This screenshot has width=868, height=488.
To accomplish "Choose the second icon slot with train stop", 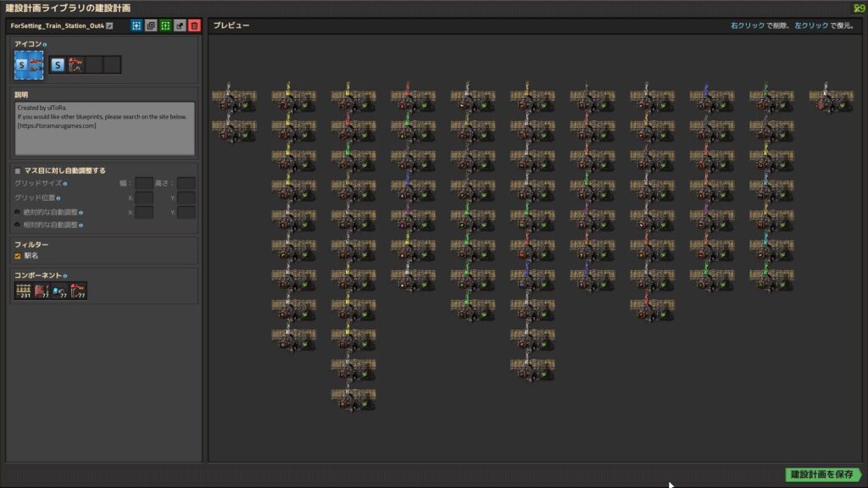I will [x=75, y=64].
